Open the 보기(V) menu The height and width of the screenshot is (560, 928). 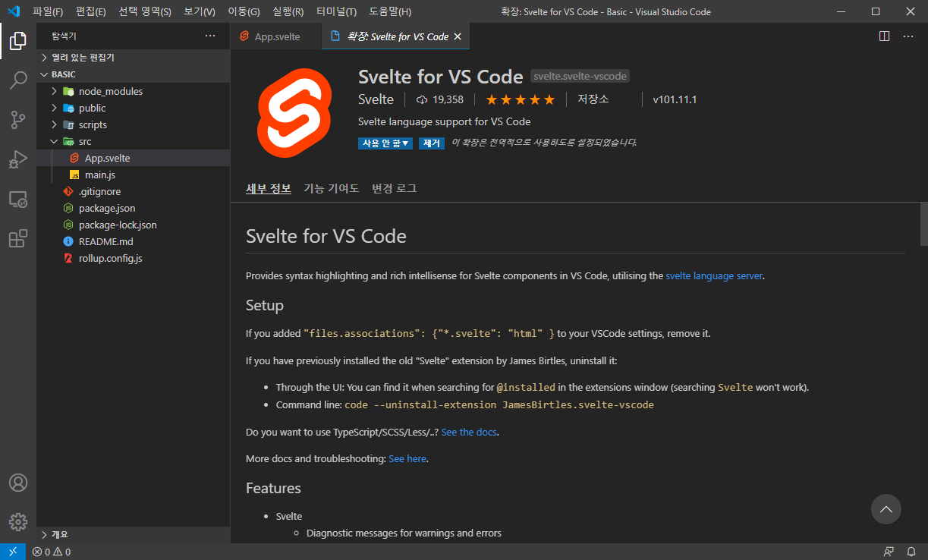[200, 11]
